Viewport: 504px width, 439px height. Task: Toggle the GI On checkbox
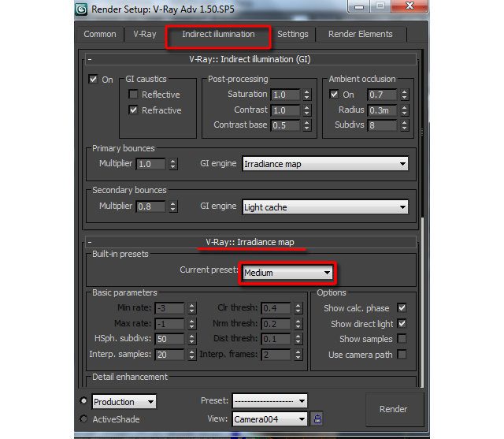[x=93, y=79]
